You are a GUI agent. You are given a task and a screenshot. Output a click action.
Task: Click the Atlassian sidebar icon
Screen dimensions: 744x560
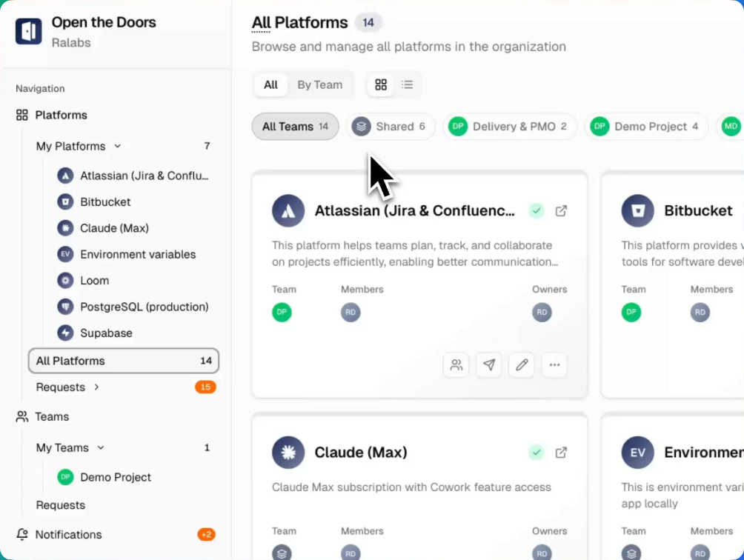(x=65, y=176)
